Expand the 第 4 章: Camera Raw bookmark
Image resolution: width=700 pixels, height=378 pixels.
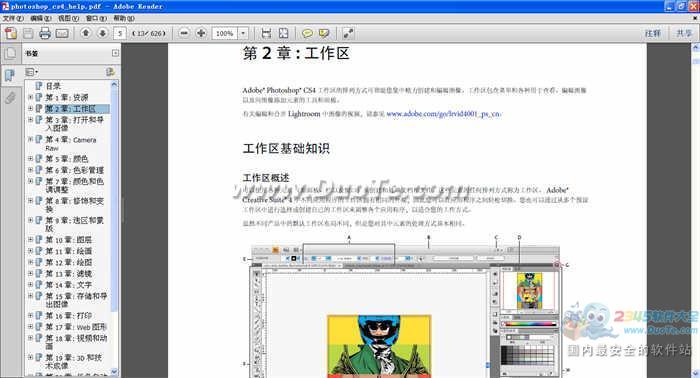coord(30,140)
